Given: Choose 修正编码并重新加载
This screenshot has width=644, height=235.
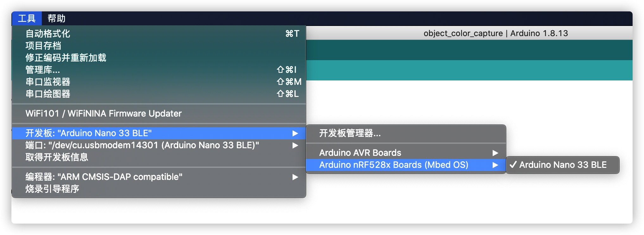Looking at the screenshot, I should [x=159, y=58].
